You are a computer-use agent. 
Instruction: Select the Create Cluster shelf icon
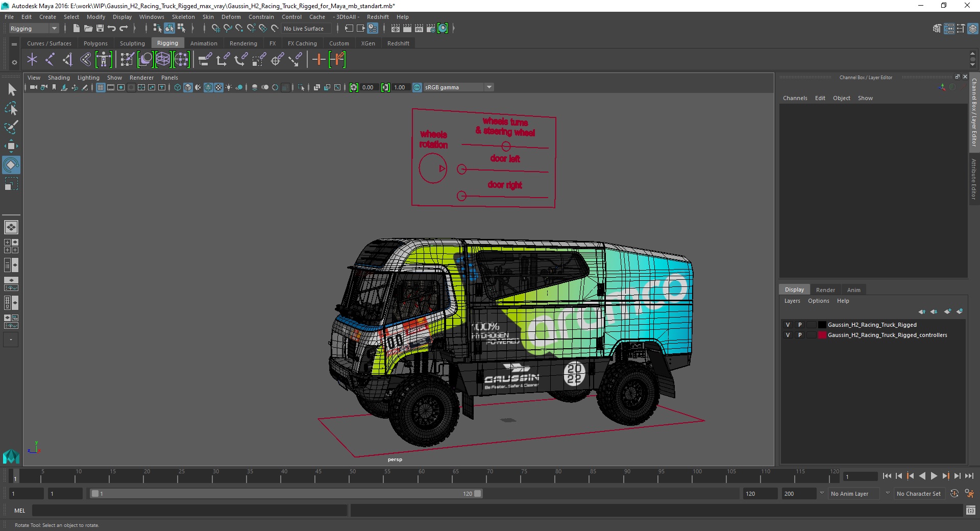coord(181,60)
